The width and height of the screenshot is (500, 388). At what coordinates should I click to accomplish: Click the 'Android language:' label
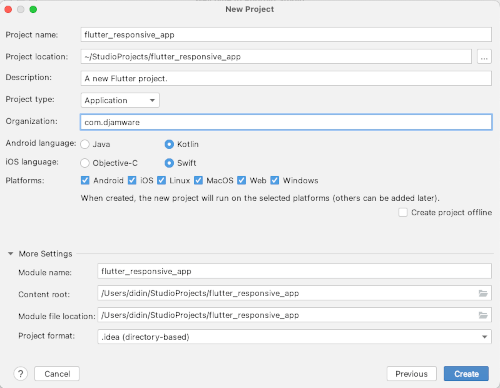tap(41, 143)
